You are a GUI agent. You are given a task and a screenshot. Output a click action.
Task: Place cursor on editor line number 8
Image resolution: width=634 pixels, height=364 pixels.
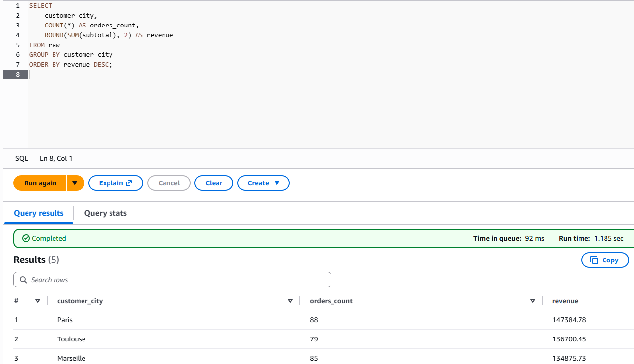point(18,75)
